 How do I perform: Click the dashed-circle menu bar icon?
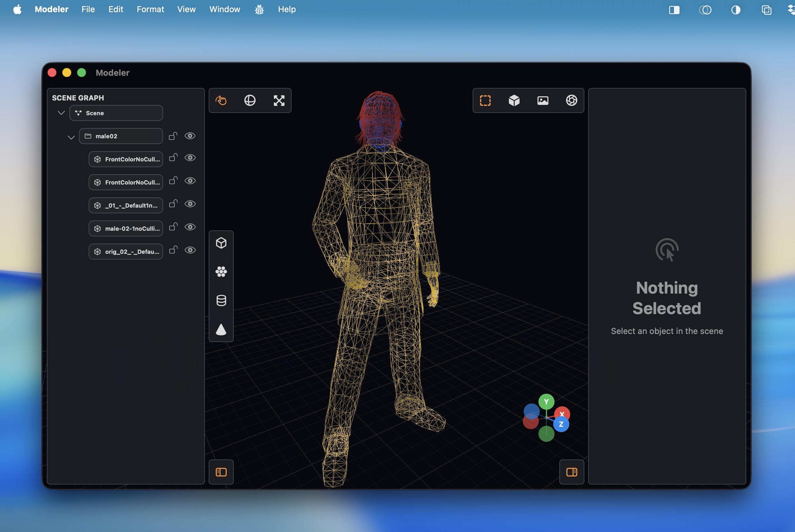[705, 10]
